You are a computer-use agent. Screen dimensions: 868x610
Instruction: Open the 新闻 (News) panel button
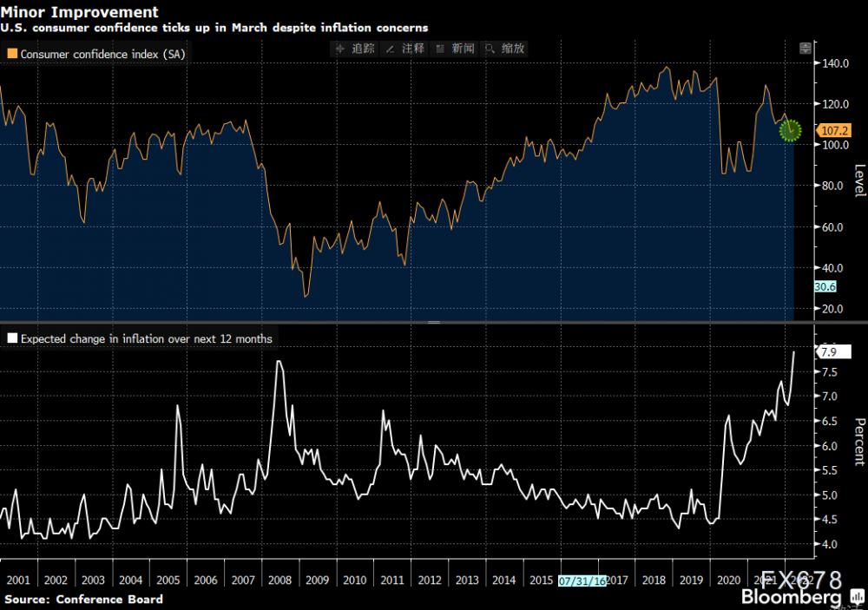[455, 49]
